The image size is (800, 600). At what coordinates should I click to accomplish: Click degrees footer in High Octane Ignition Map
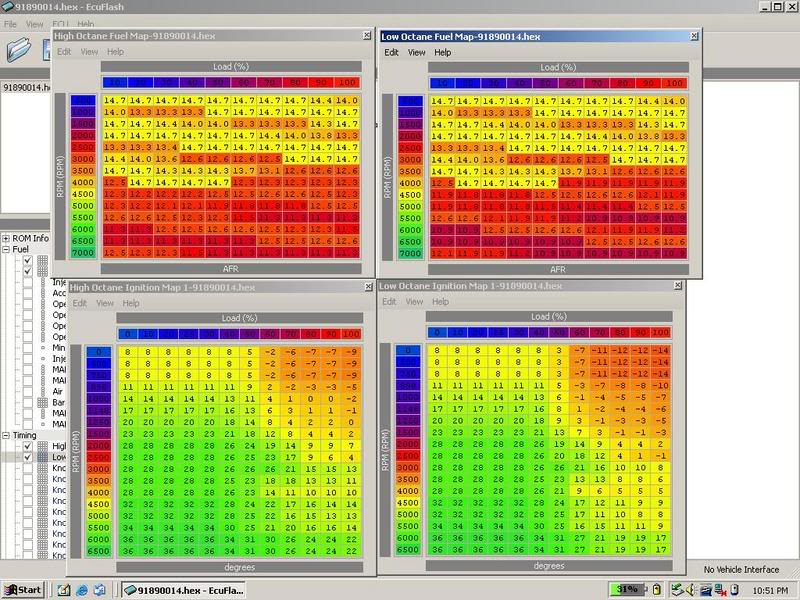point(239,567)
